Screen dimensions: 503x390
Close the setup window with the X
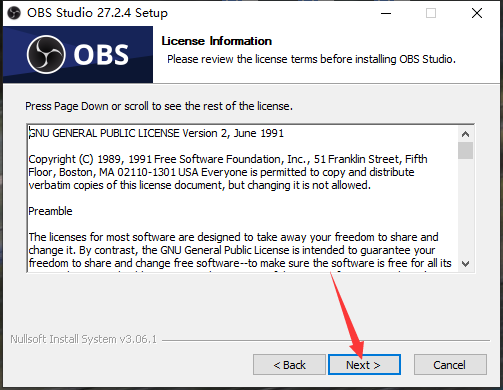(477, 13)
